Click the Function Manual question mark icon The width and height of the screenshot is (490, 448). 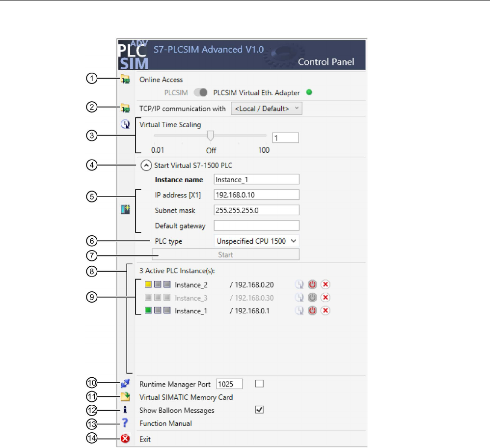(125, 422)
